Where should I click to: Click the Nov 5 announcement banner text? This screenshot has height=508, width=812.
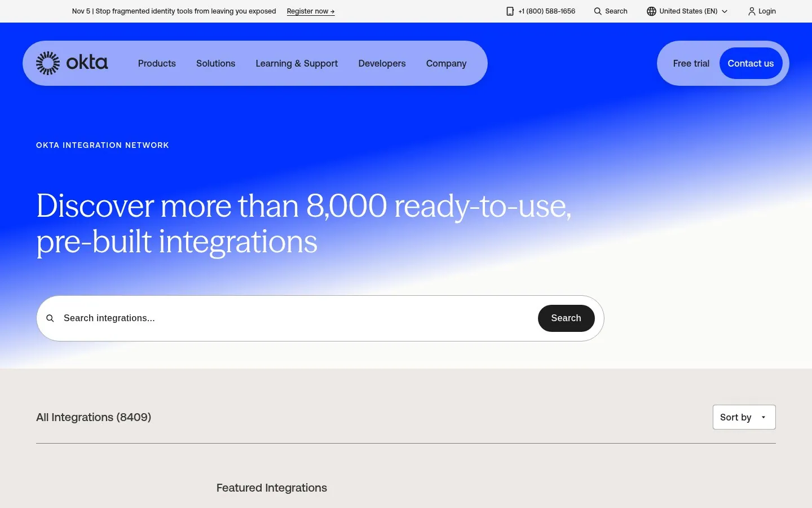(174, 11)
